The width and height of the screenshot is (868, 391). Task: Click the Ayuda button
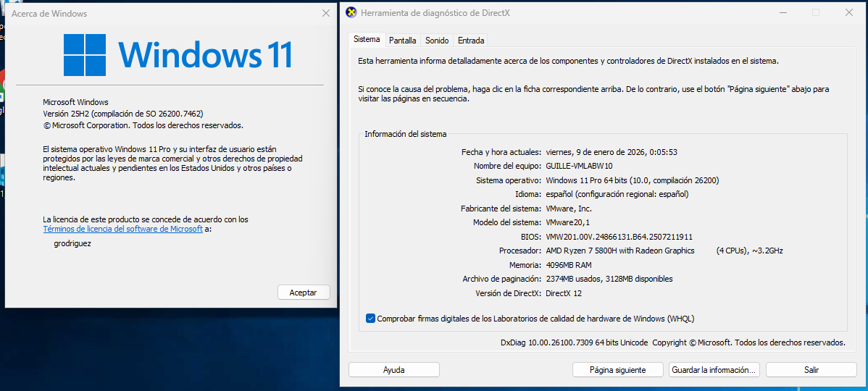pos(393,370)
